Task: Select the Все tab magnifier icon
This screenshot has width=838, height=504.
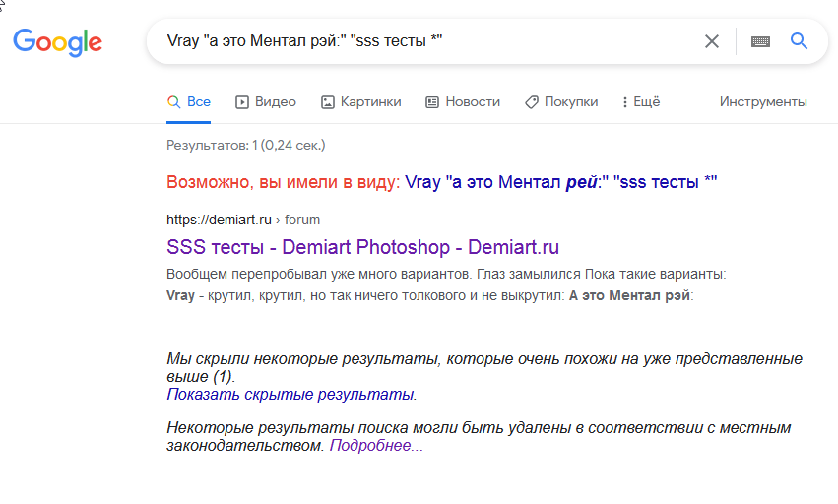Action: [174, 101]
